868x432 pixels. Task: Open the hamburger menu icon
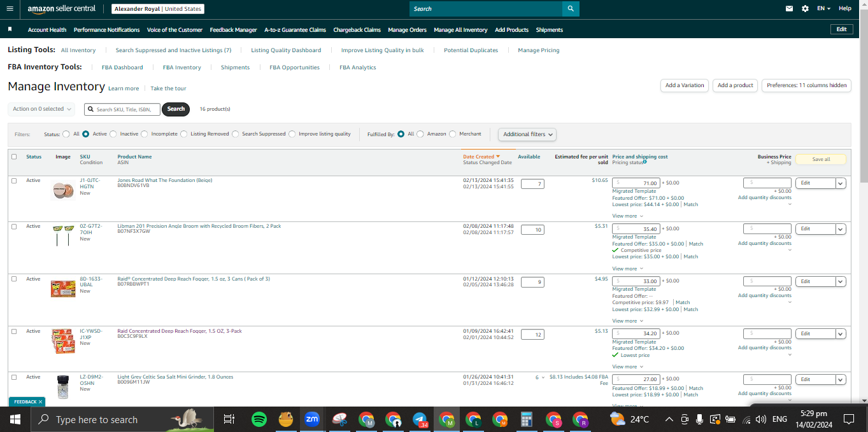[x=10, y=9]
